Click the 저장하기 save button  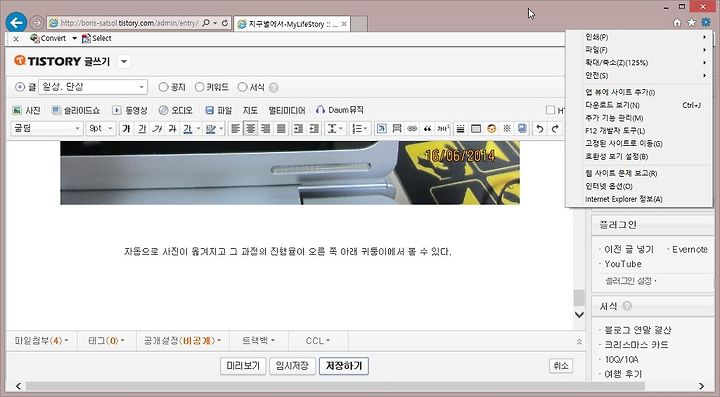point(344,366)
